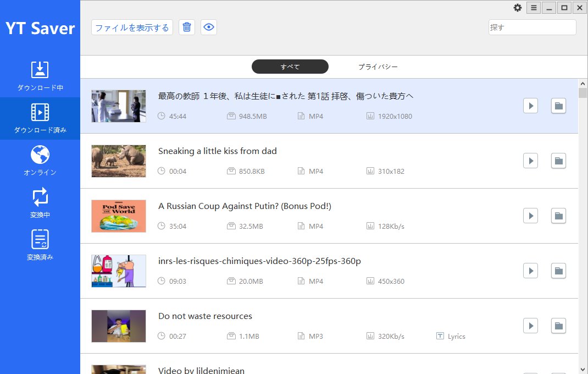Viewport: 588px width, 374px height.
Task: Open the オンライン (Online) browser section
Action: tap(40, 161)
